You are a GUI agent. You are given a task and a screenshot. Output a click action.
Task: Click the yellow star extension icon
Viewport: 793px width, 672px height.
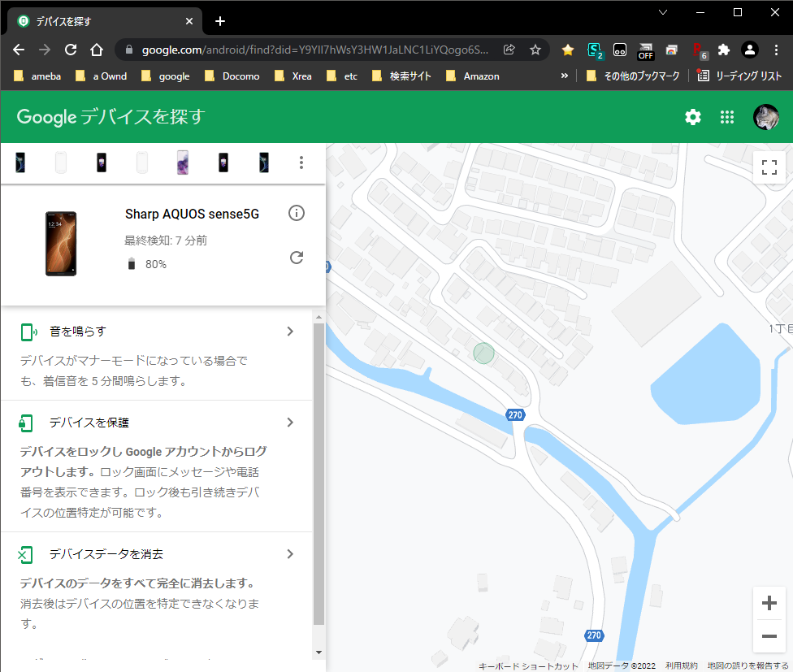point(568,50)
